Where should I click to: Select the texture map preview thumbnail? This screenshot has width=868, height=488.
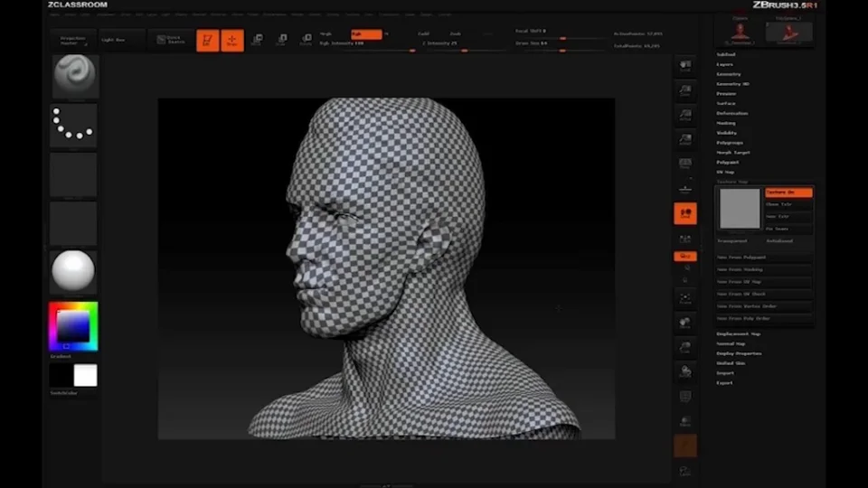(740, 210)
